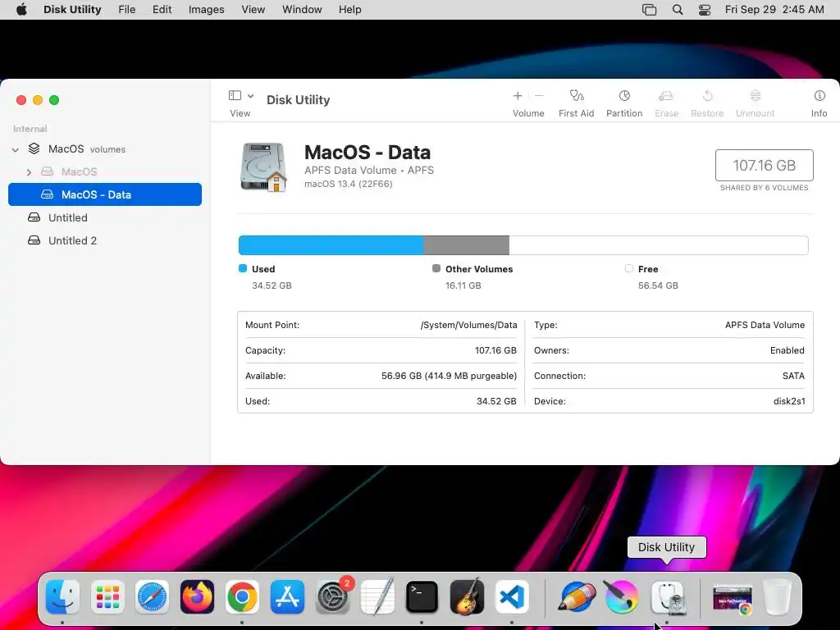Click the white Free portion of storage bar

[659, 245]
